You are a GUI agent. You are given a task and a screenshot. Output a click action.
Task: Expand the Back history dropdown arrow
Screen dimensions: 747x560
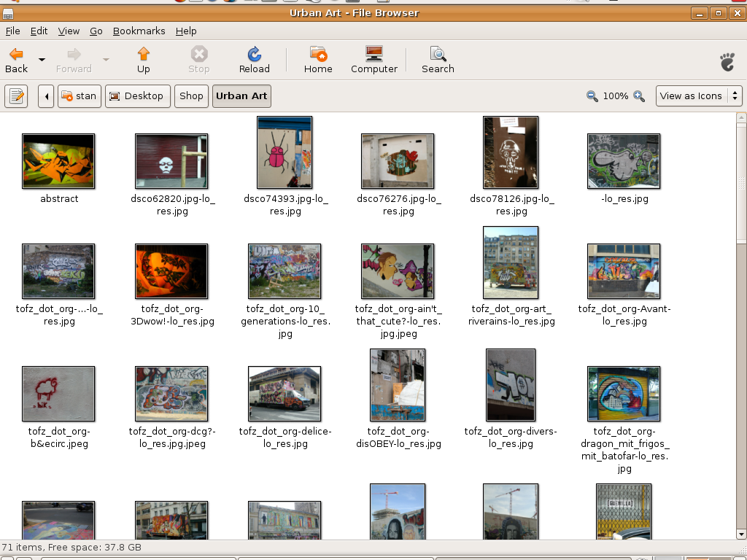[x=42, y=59]
